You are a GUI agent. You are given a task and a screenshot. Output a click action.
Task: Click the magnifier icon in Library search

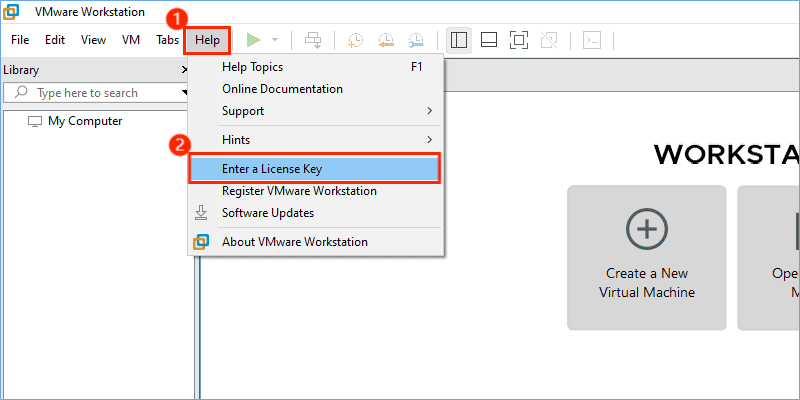(x=21, y=92)
